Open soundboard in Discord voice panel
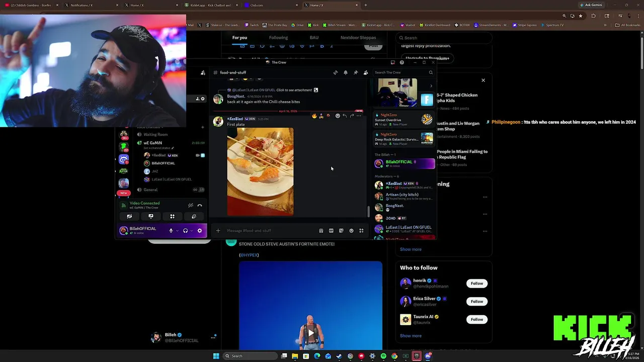 194,216
